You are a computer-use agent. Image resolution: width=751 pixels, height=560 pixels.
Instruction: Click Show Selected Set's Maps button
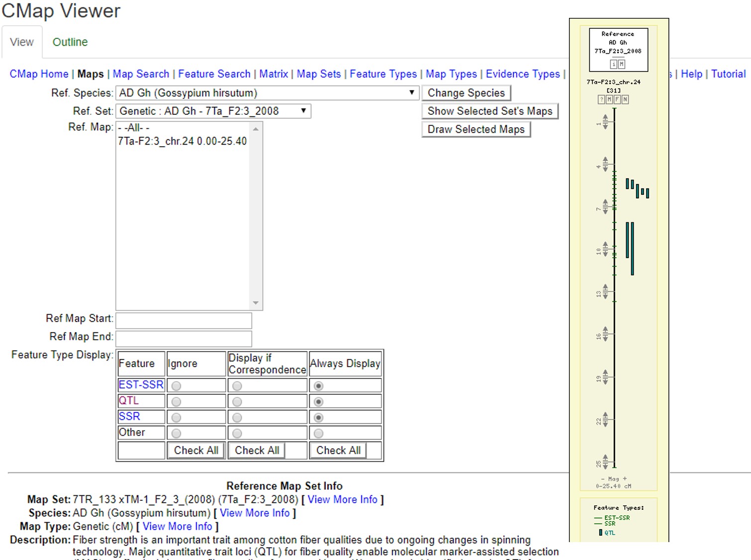(490, 111)
